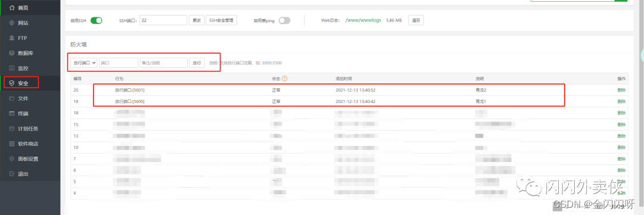Select the 数据库 database icon
The height and width of the screenshot is (215, 644).
(x=11, y=53)
